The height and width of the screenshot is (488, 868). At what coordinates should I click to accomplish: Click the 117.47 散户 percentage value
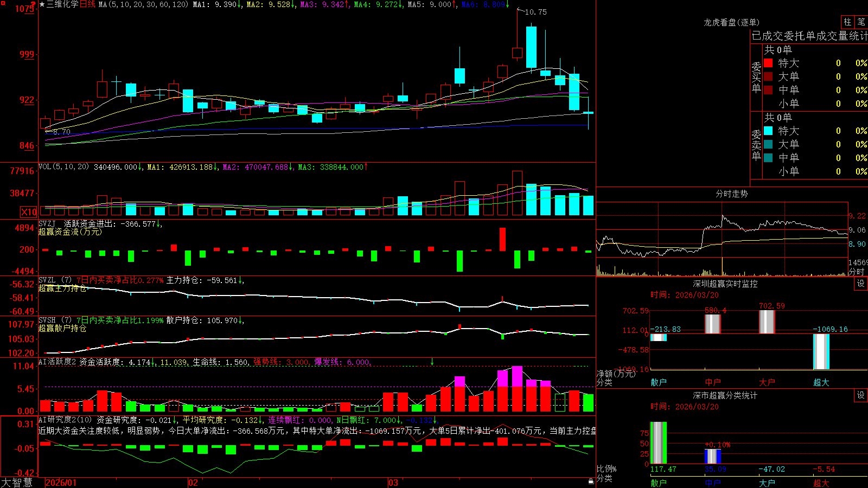tap(663, 470)
